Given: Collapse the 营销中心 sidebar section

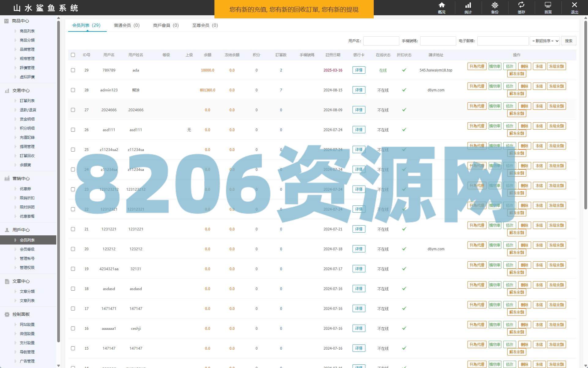Looking at the screenshot, I should (x=21, y=178).
